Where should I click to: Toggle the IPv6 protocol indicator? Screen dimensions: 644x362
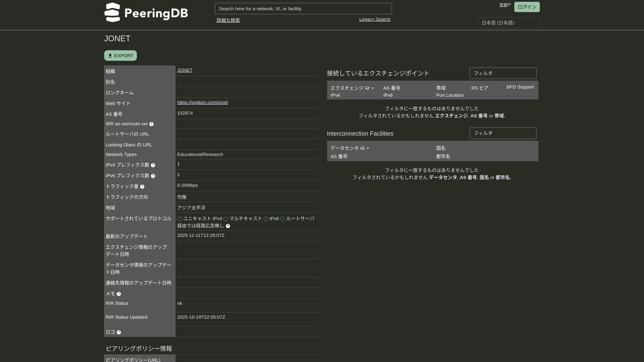[266, 219]
